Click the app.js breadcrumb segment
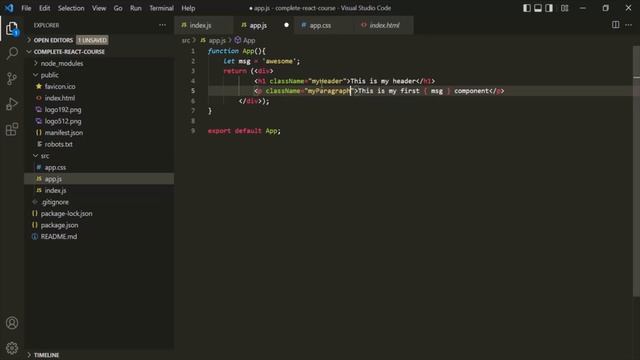This screenshot has height=360, width=640. [x=217, y=40]
